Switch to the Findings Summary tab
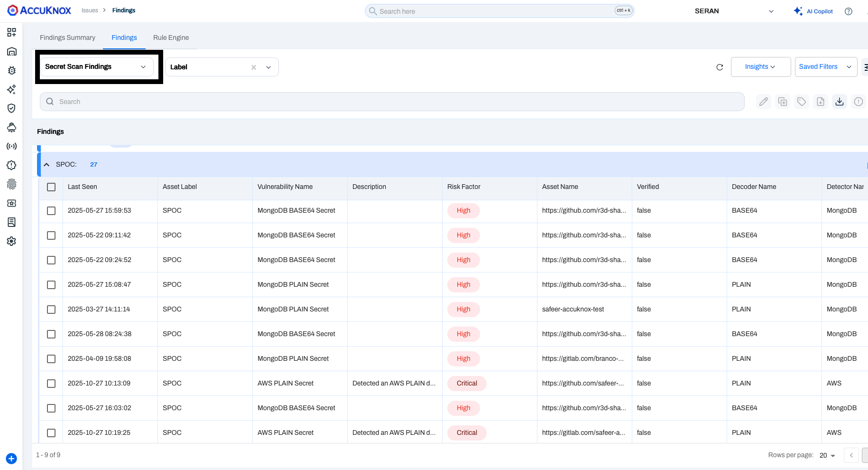The width and height of the screenshot is (868, 470). coord(67,38)
